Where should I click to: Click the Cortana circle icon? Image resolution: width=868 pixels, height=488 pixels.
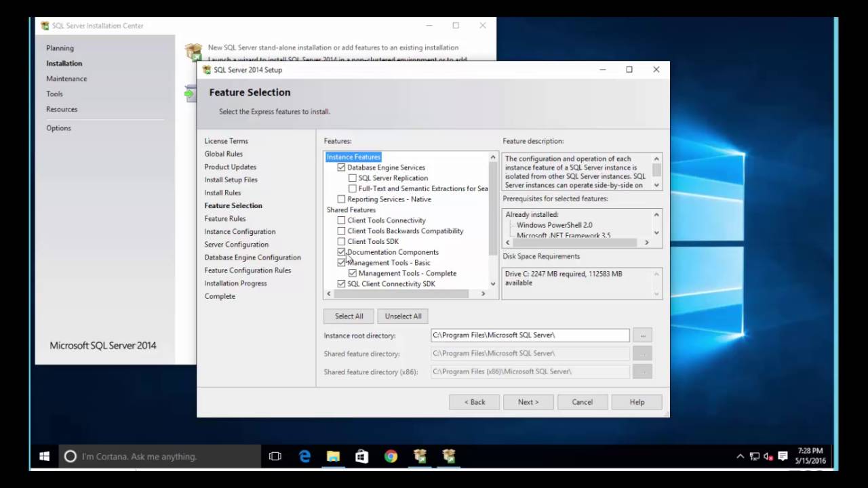pyautogui.click(x=70, y=456)
